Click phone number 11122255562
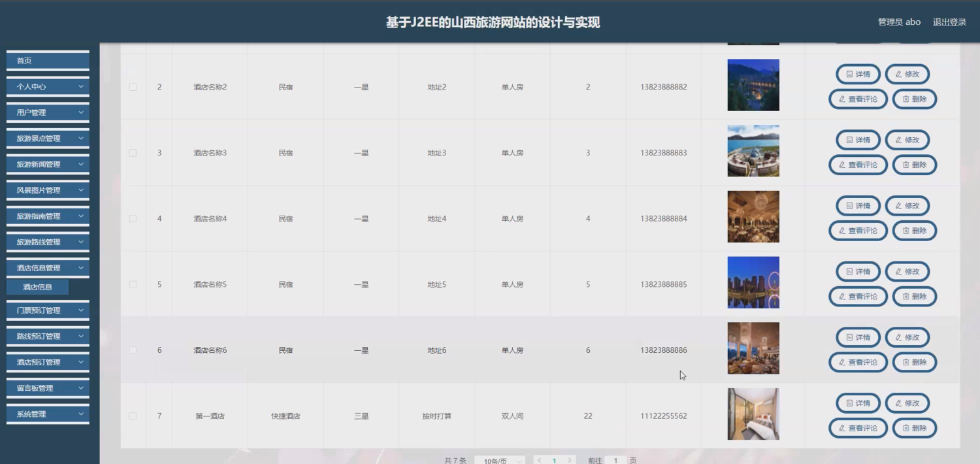The width and height of the screenshot is (980, 464). pyautogui.click(x=664, y=416)
